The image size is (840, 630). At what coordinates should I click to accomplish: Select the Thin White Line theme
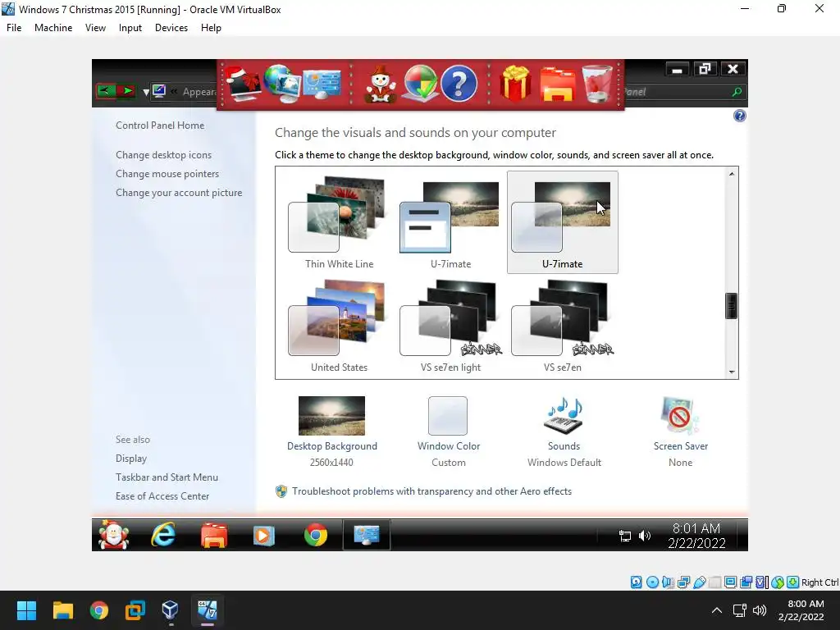339,223
